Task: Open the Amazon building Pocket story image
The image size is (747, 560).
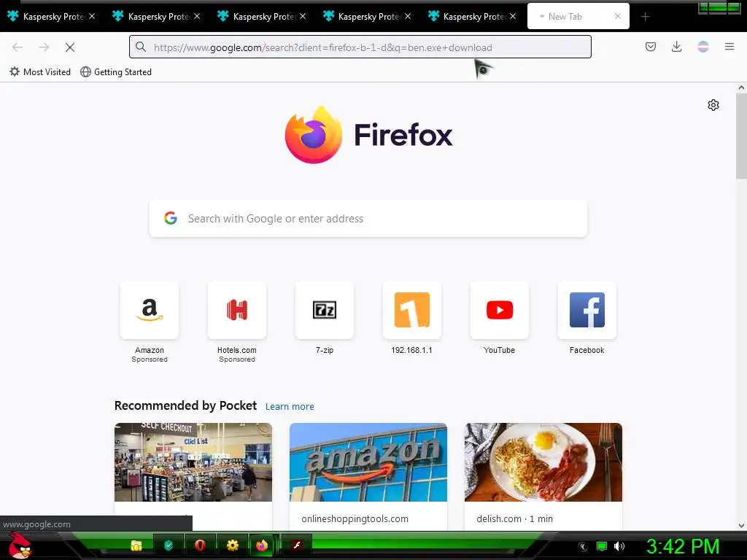Action: coord(368,462)
